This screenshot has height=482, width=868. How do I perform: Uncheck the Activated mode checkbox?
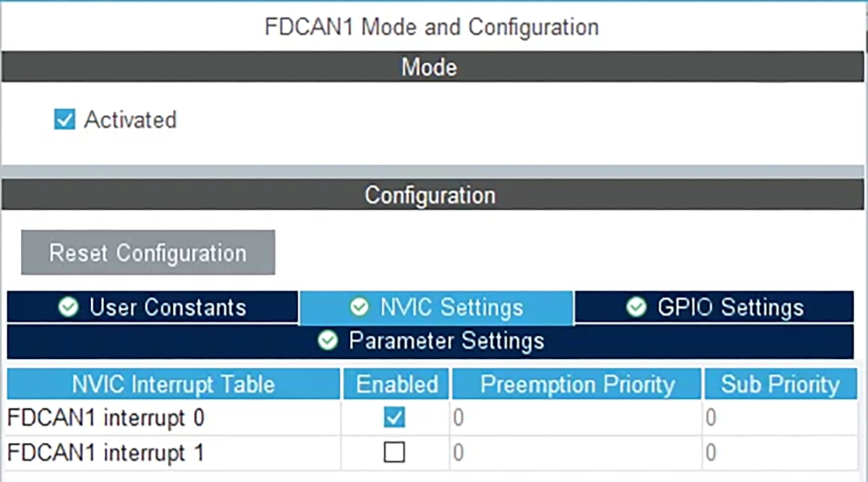[65, 119]
